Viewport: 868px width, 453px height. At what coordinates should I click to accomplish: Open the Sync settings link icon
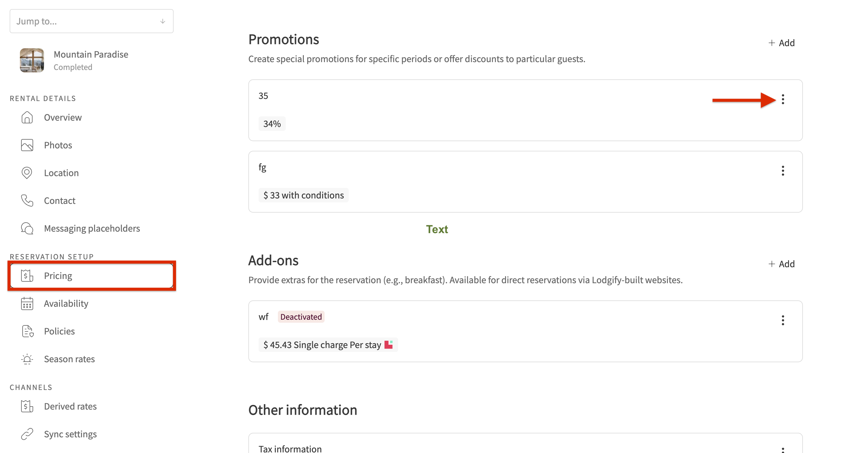coord(27,434)
